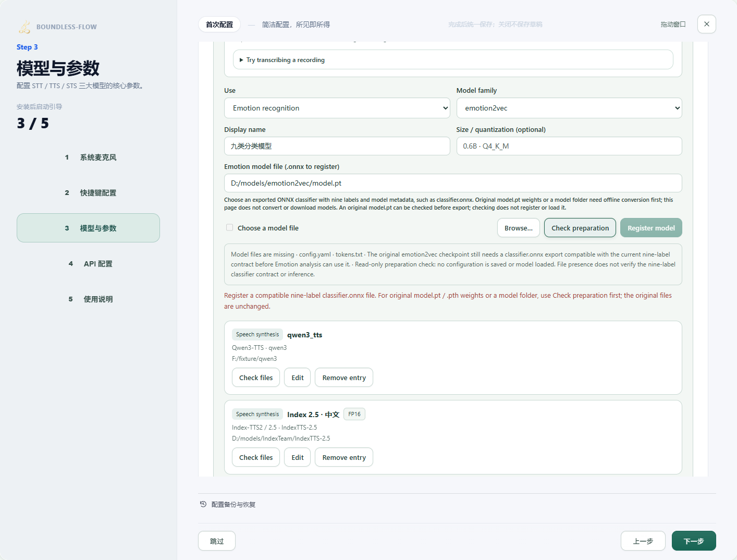Click the 拖动窗口 drag handle
The width and height of the screenshot is (737, 560).
tap(673, 25)
